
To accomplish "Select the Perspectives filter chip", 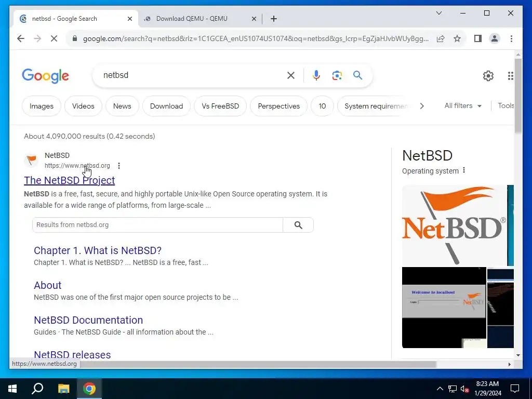I will 279,106.
